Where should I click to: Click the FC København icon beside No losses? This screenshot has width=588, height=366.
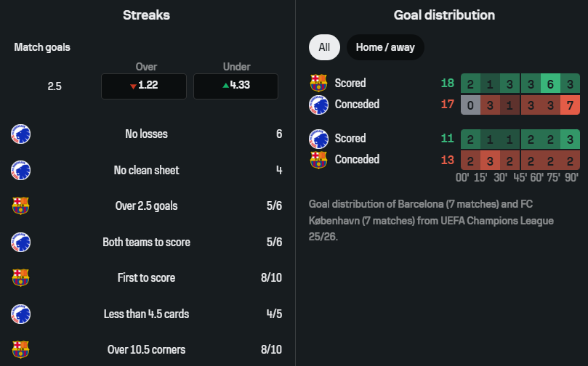tap(20, 134)
